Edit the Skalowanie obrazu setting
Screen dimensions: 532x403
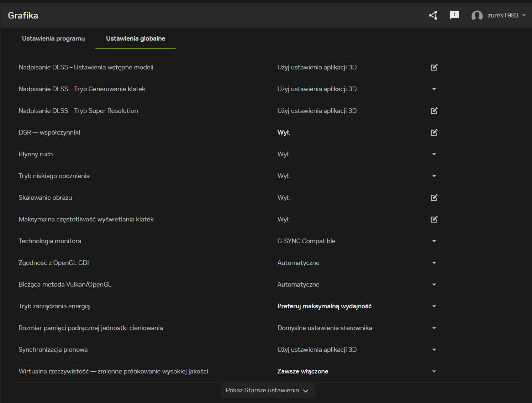434,198
